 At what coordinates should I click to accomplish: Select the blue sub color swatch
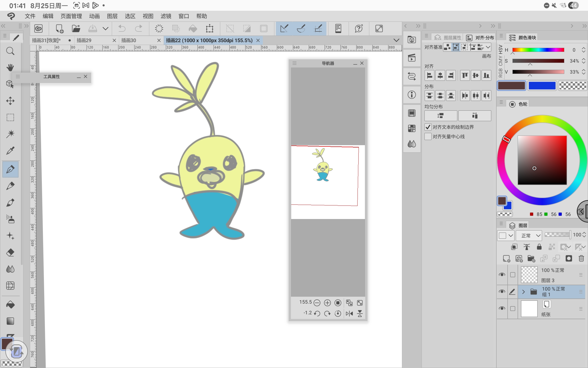point(542,86)
